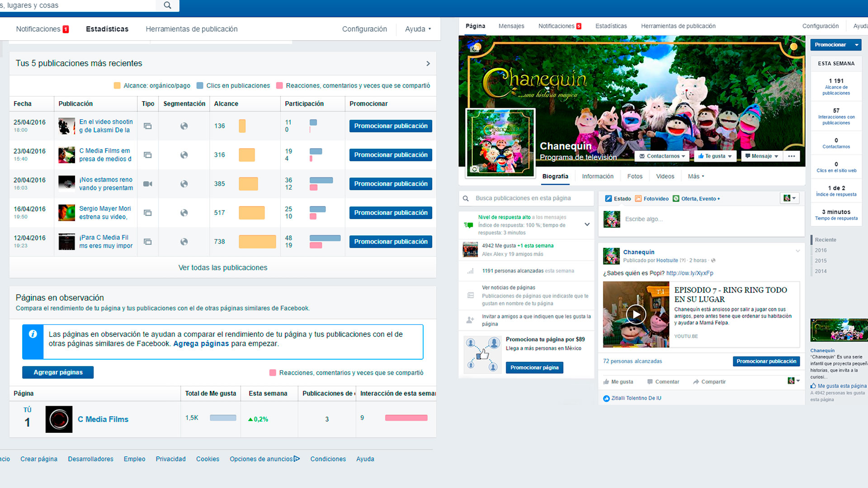Play the Episodio 7 video thumbnail
This screenshot has height=488, width=868.
(636, 314)
